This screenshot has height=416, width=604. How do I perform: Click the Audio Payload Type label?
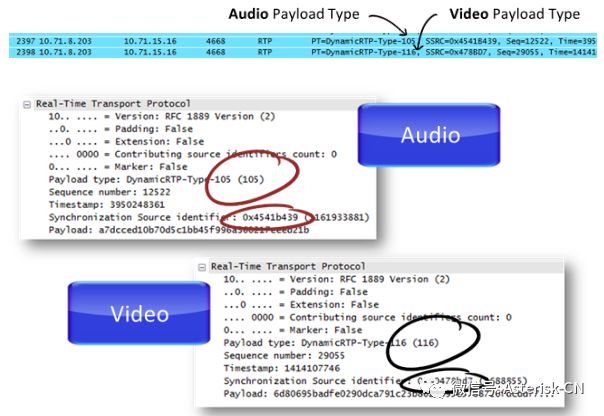pos(292,14)
